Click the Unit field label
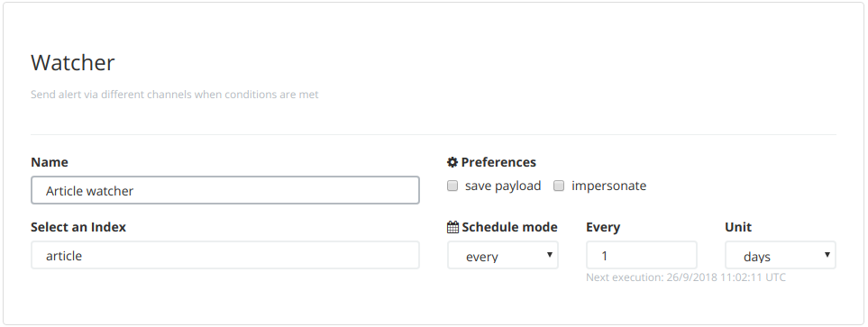This screenshot has height=327, width=868. (738, 227)
